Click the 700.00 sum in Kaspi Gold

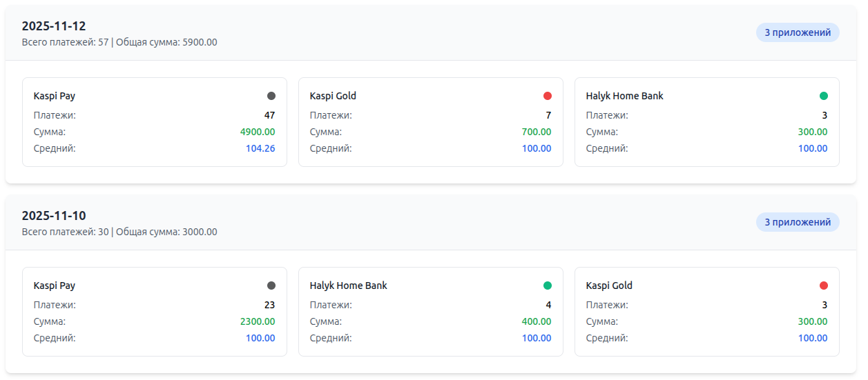[x=537, y=132]
